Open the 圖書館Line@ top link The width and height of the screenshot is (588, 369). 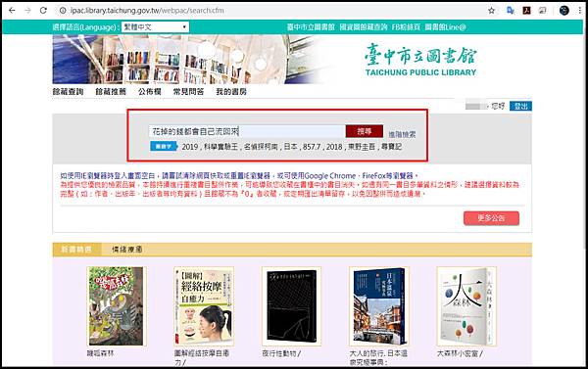click(445, 27)
